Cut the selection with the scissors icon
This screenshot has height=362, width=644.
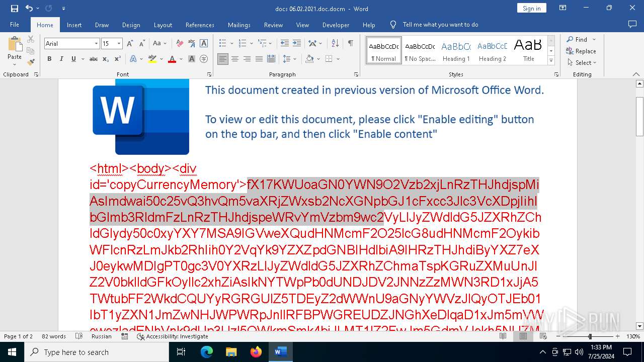[31, 39]
